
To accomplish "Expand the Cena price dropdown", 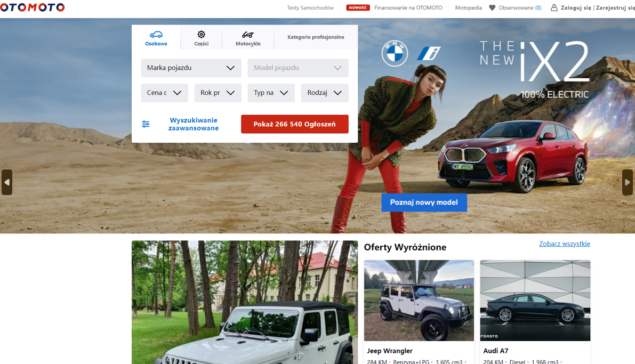I will pyautogui.click(x=164, y=93).
